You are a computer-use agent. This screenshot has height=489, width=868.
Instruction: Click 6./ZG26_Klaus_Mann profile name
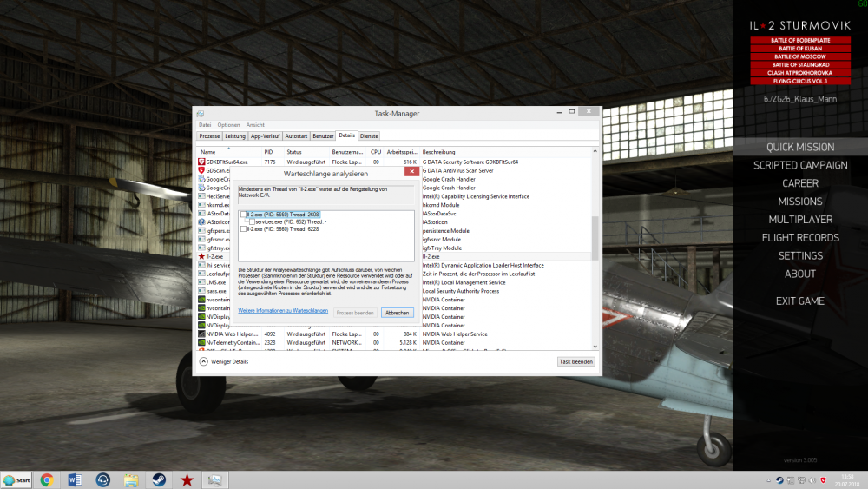pos(800,99)
